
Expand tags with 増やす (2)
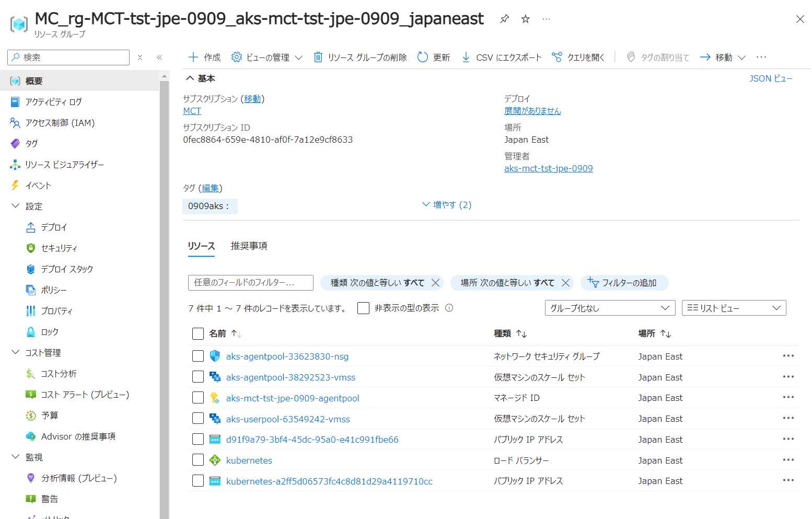[x=447, y=205]
